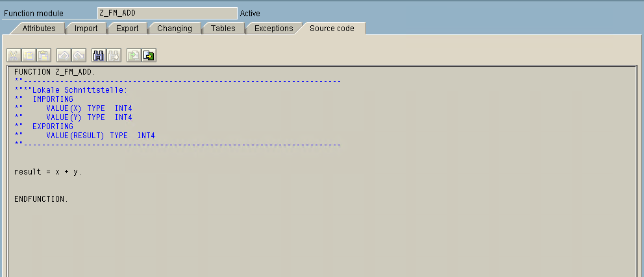The image size is (644, 277).
Task: Click the Save as local file icon
Action: pos(149,55)
